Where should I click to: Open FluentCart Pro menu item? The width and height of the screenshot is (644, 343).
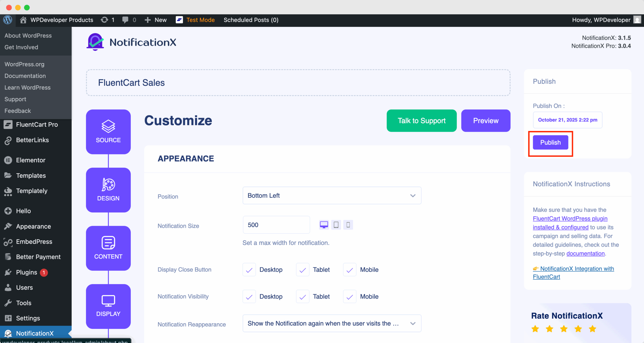(x=37, y=124)
